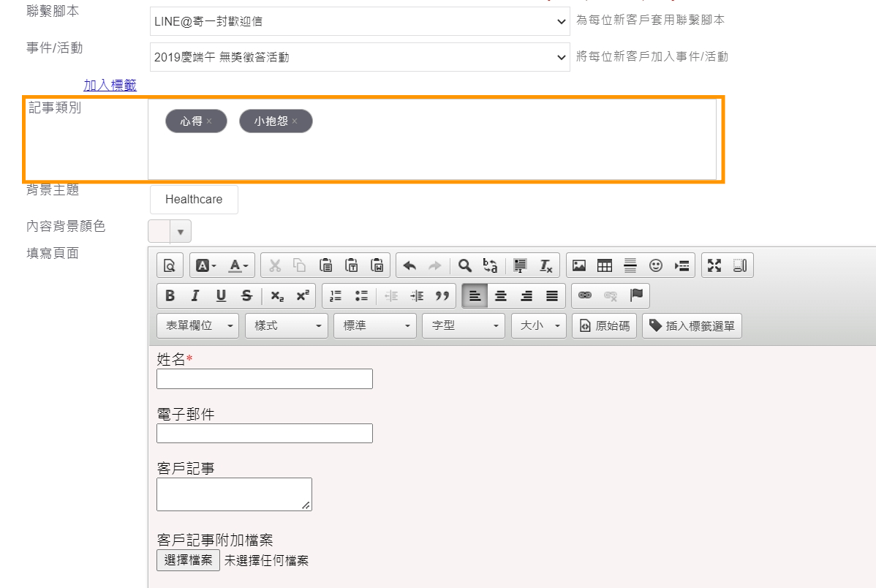
Task: Toggle italic text formatting
Action: click(195, 295)
